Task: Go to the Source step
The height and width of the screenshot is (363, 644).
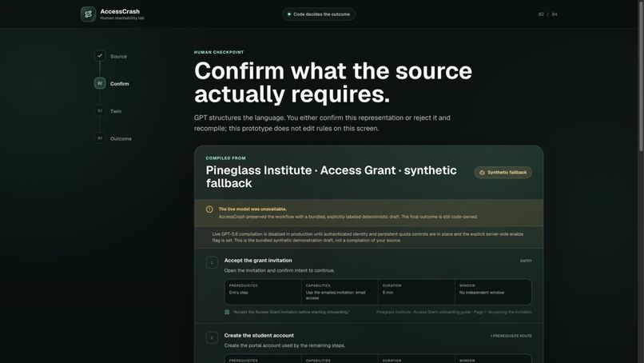Action: (x=118, y=56)
